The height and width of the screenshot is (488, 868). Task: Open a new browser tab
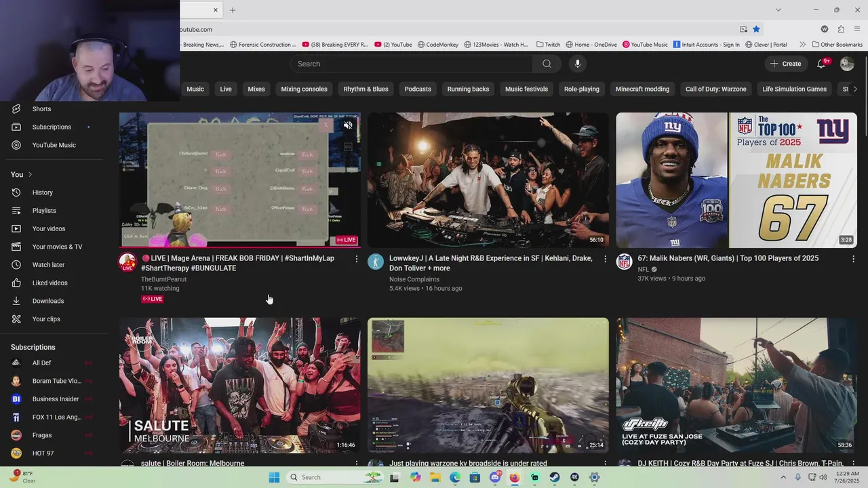pos(233,10)
